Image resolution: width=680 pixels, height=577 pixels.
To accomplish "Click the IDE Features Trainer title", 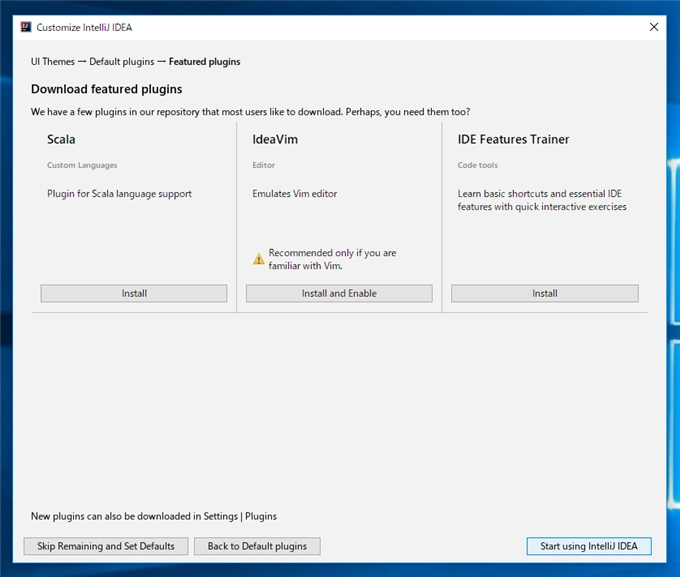I will (x=513, y=139).
